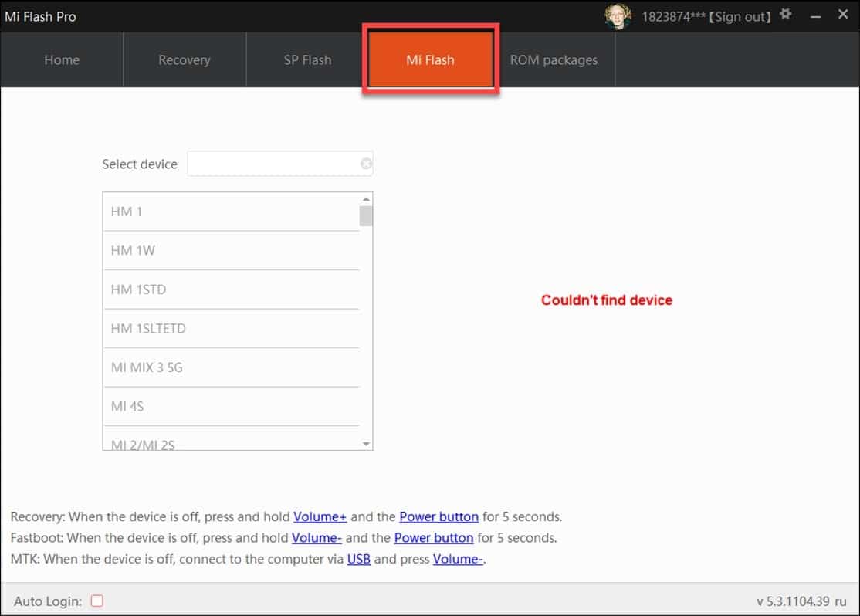Open the ROM packages tab
Viewport: 860px width, 616px height.
coord(554,59)
